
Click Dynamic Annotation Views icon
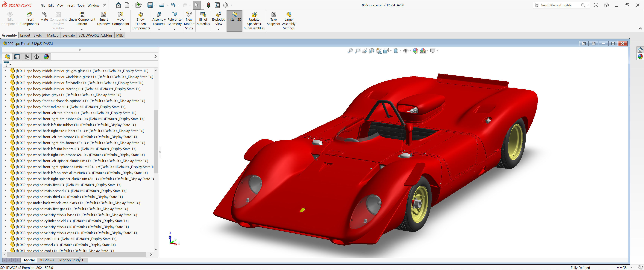coord(379,51)
